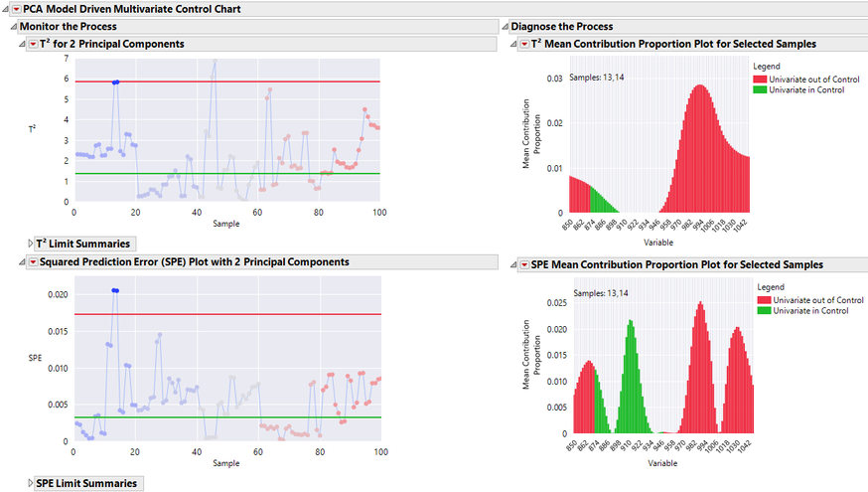
Task: Expand the SPE Limit Summaries section
Action: (x=30, y=483)
